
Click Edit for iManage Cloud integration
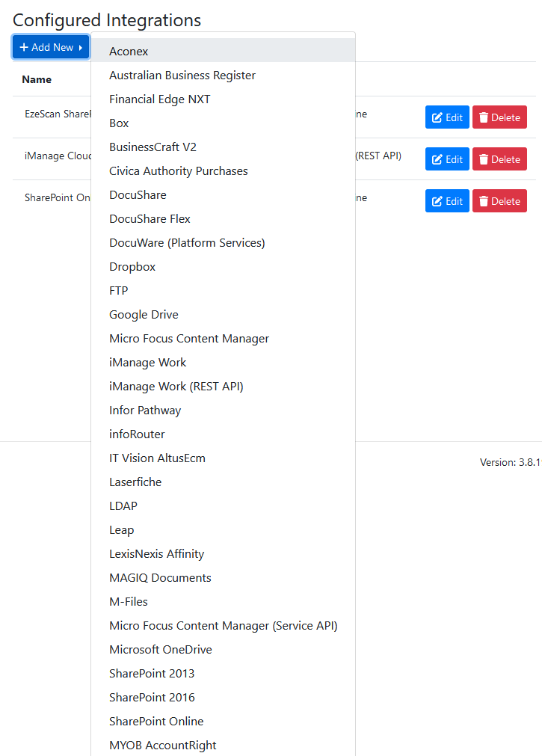coord(447,159)
